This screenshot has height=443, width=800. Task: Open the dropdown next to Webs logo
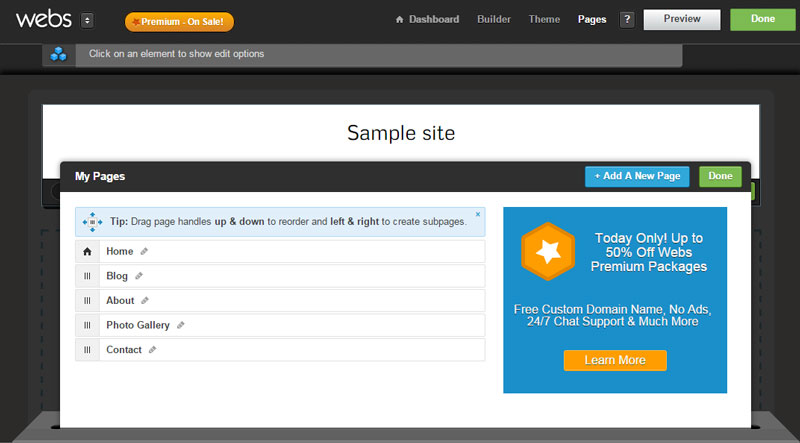click(87, 20)
